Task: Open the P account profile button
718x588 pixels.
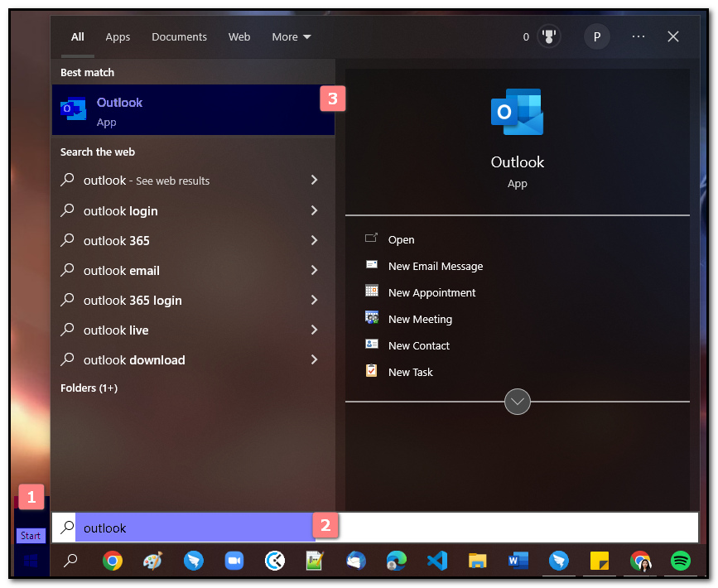Action: (596, 36)
